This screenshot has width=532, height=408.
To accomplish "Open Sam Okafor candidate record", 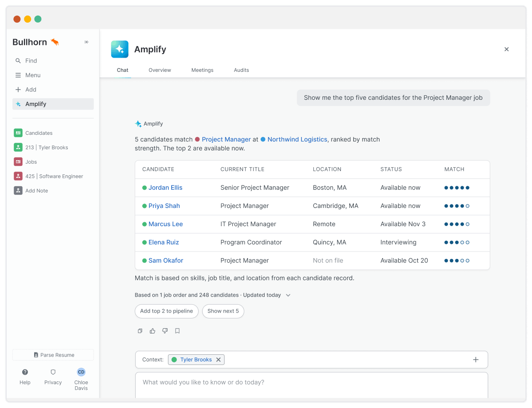I will pyautogui.click(x=166, y=260).
